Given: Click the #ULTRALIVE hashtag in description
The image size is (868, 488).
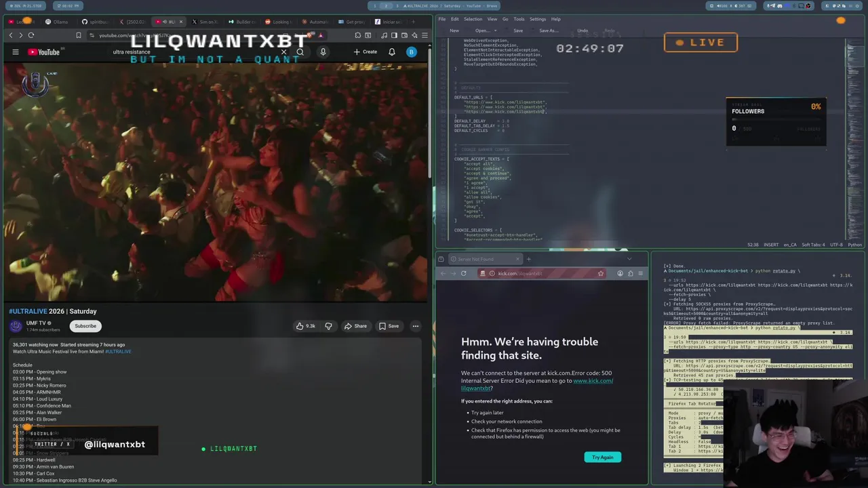Looking at the screenshot, I should click(x=118, y=351).
